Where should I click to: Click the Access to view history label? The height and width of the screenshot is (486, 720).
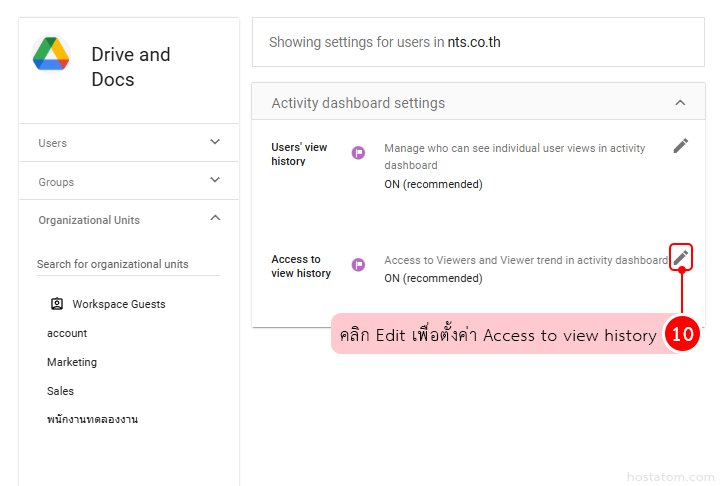click(x=301, y=266)
